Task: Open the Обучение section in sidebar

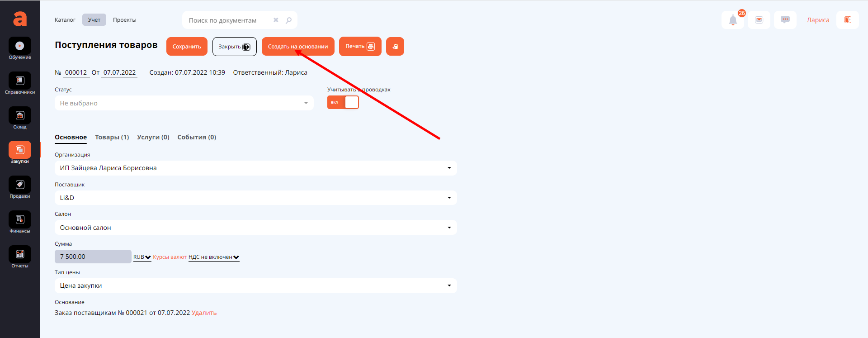Action: coord(20,46)
